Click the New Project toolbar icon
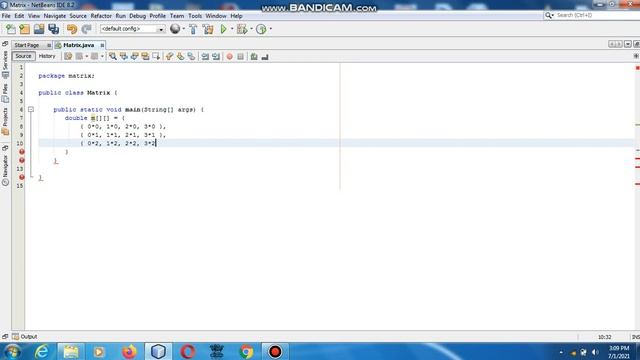 [x=24, y=29]
